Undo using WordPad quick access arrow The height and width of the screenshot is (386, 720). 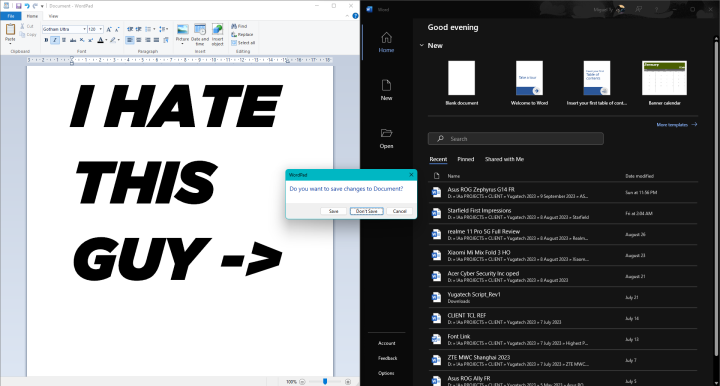point(27,6)
